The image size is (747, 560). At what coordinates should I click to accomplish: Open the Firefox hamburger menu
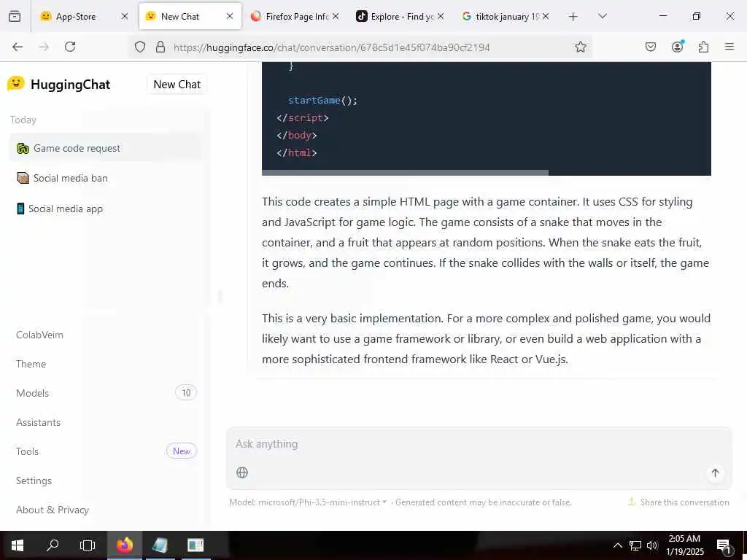click(x=729, y=47)
